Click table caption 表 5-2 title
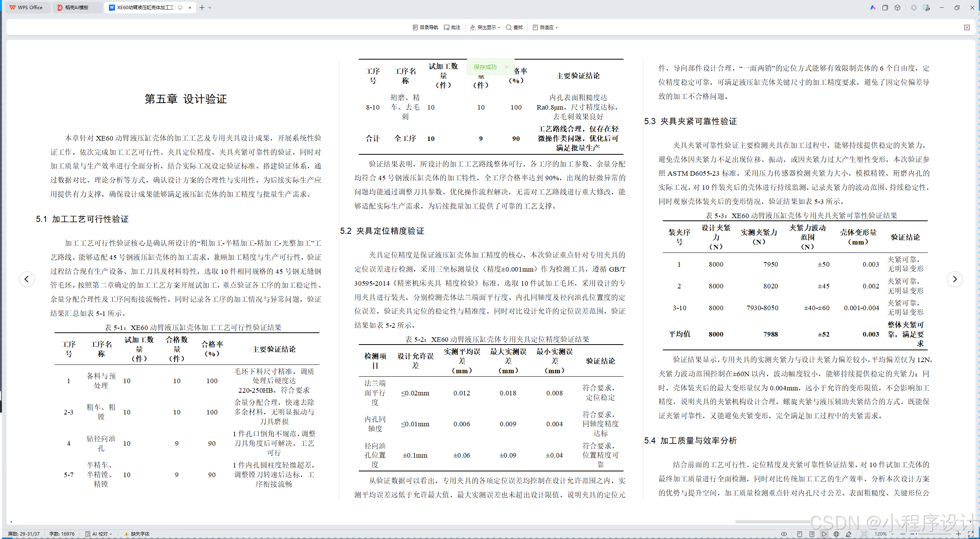The image size is (980, 539). (497, 339)
